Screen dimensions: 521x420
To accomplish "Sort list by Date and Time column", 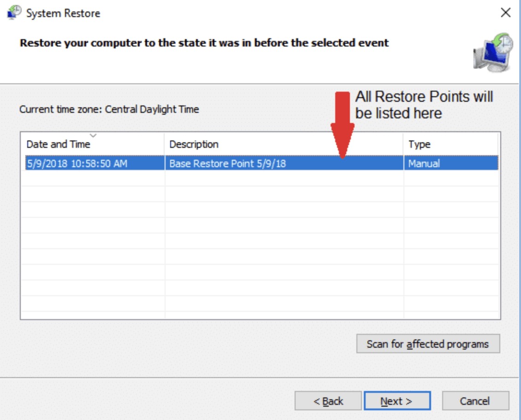I will (58, 144).
